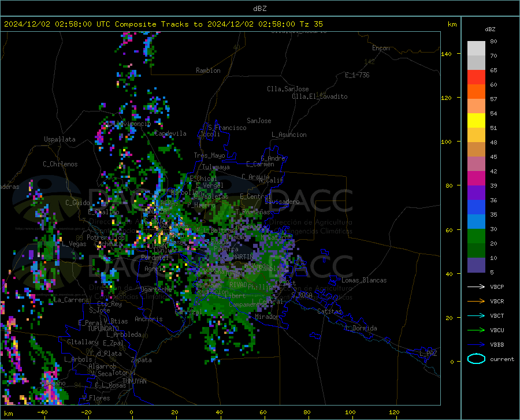
Task: Click the Mirador map label
Action: point(266,317)
